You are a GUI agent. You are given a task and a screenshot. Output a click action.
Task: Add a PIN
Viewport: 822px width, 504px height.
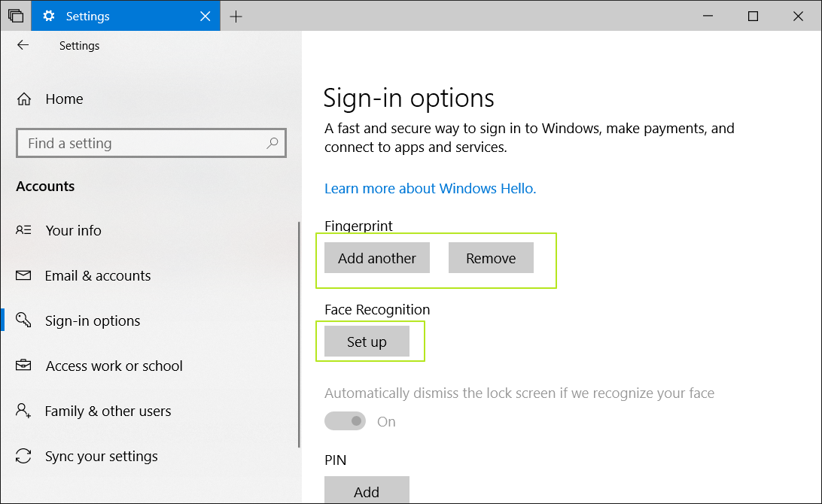[367, 490]
